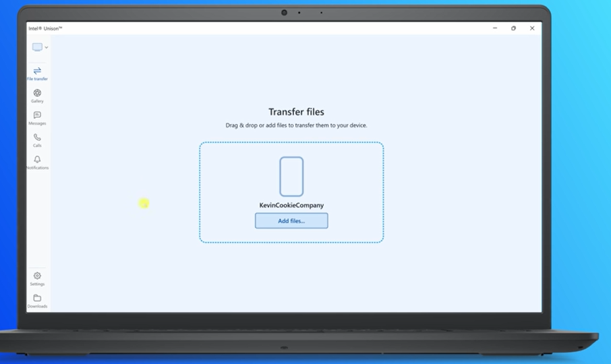The image size is (611, 364).
Task: Click the Transfer files heading
Action: tap(296, 112)
